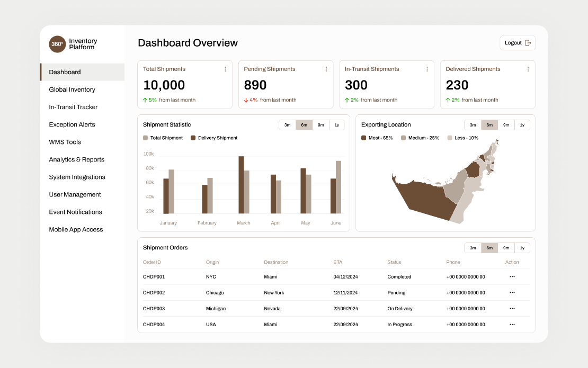Screen dimensions: 588x368
Task: Select 1y range in Shipment Statistic
Action: coord(337,125)
